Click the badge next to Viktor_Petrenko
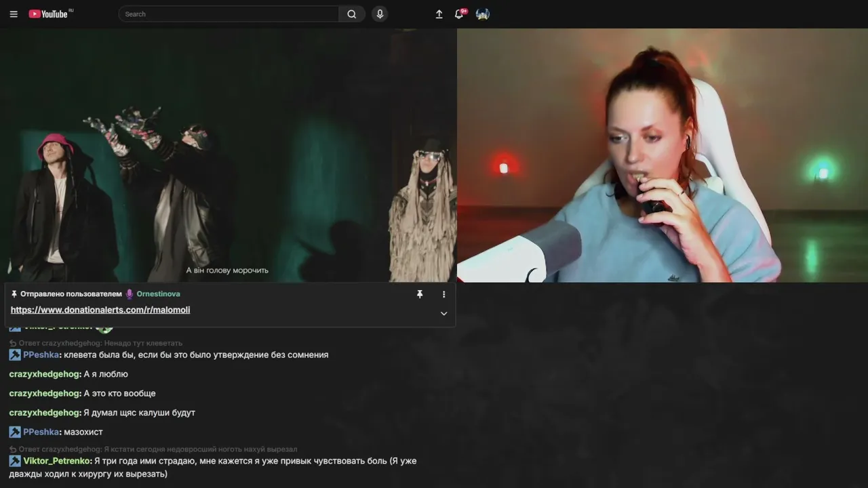 [x=15, y=461]
